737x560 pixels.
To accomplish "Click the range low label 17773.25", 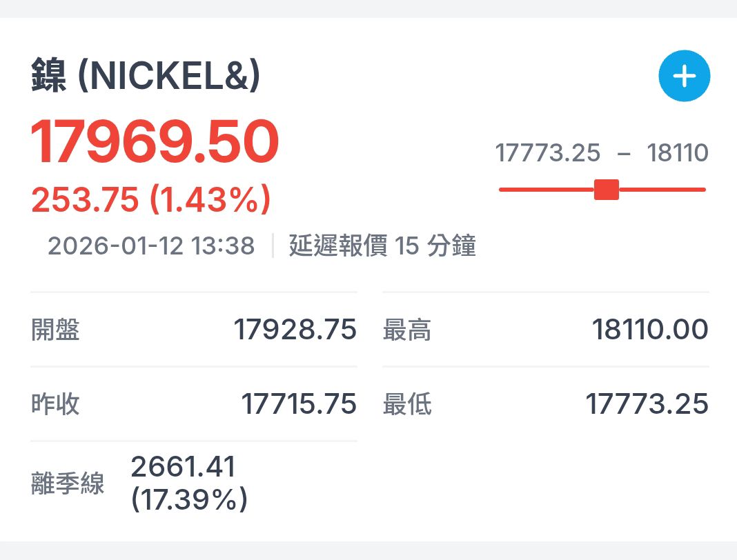I will 548,152.
